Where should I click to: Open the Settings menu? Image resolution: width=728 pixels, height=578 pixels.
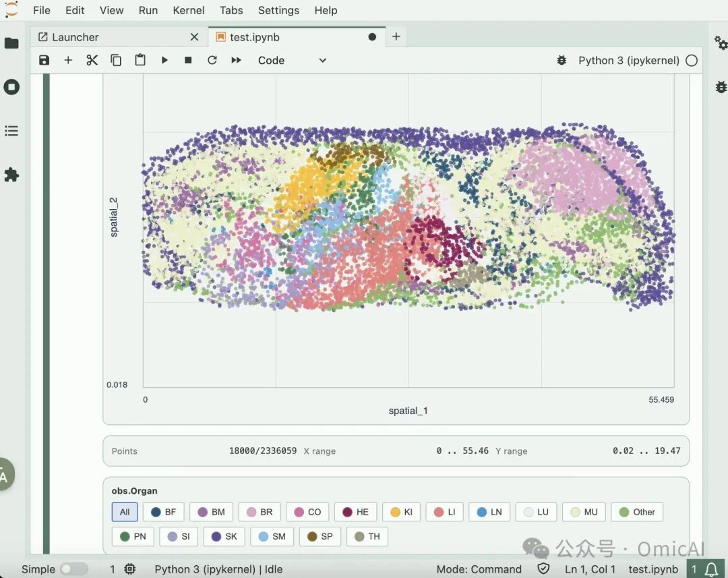(x=278, y=10)
